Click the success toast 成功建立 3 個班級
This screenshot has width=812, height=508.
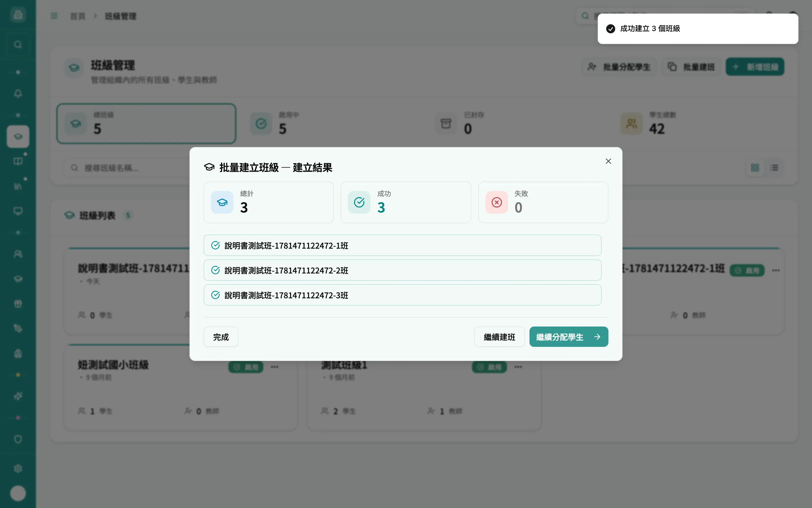click(698, 29)
